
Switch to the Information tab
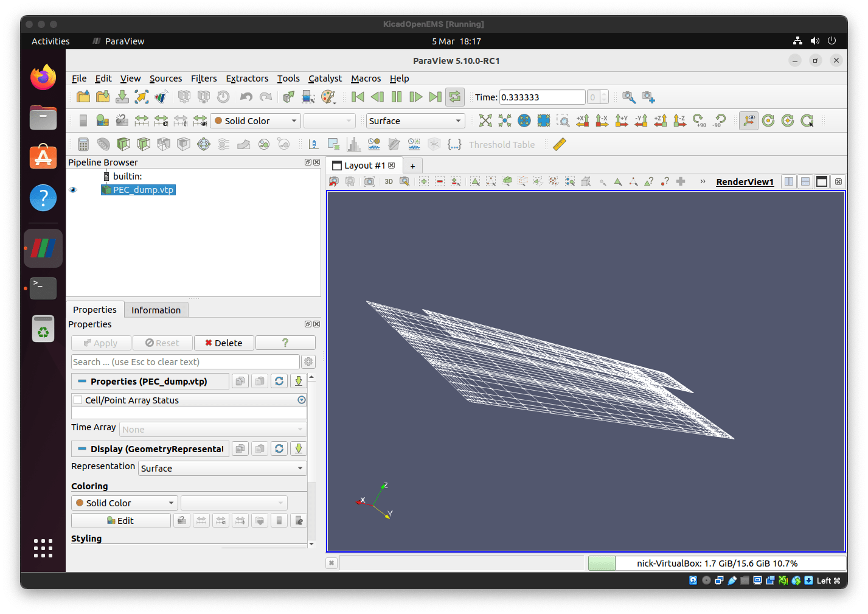tap(156, 310)
